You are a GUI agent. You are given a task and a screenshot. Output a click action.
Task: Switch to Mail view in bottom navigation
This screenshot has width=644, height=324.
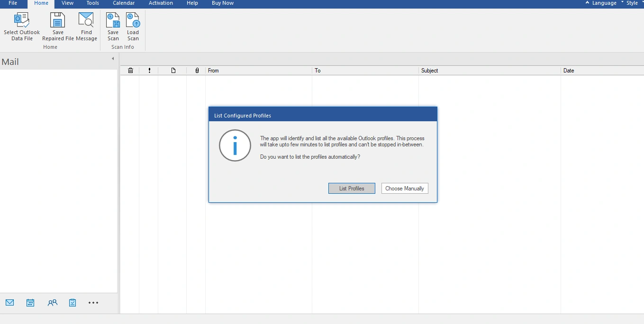[x=9, y=303]
